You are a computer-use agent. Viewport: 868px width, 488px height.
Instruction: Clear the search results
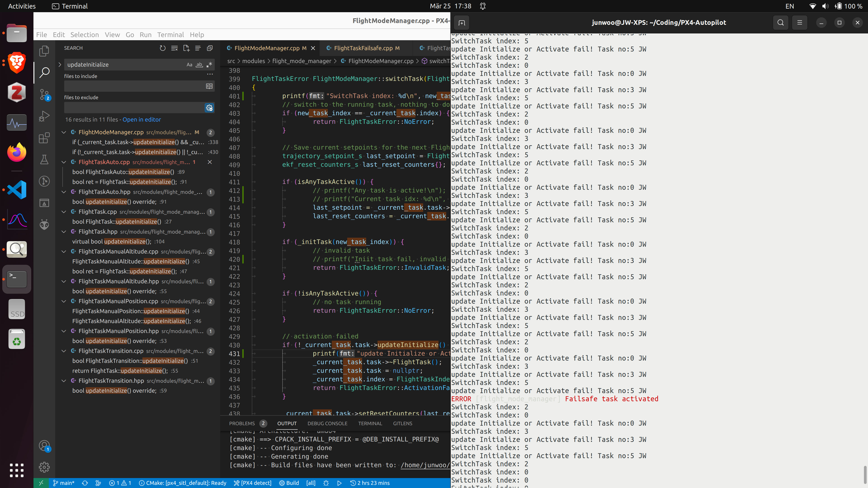(x=175, y=48)
